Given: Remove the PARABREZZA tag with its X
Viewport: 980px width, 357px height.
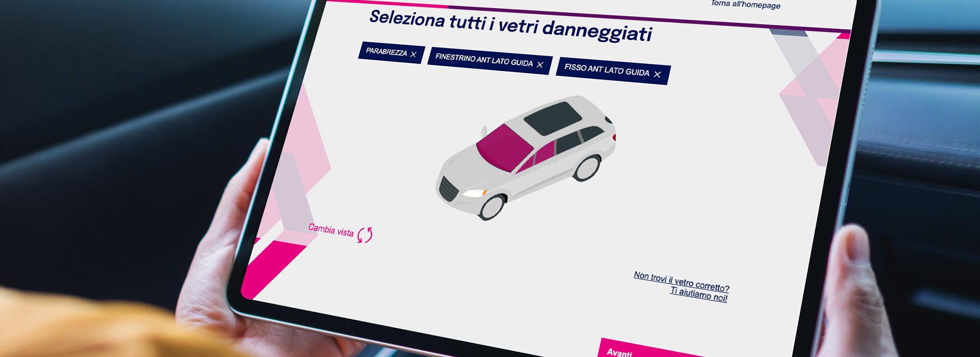Looking at the screenshot, I should [413, 54].
